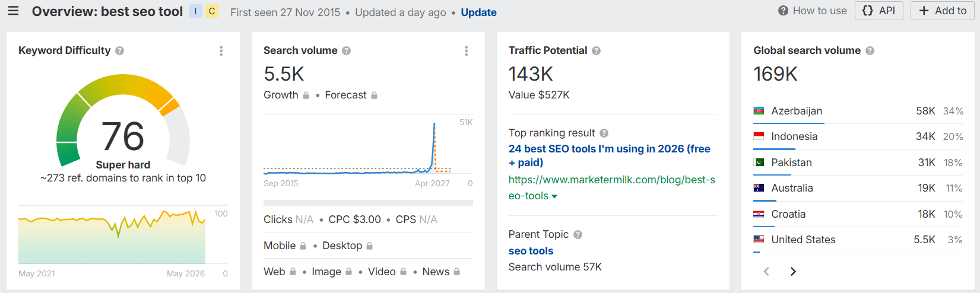Viewport: 980px width, 293px height.
Task: Click the Video lock icon
Action: pos(403,272)
